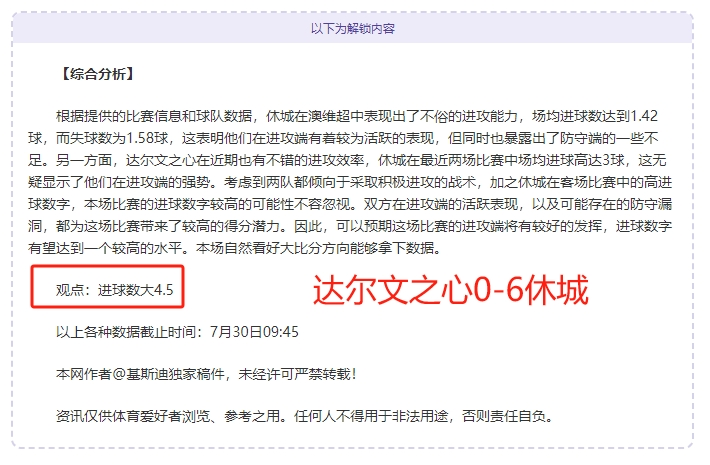Click the disclaimer starting with '资讯仅供体育爱好者浏览'
Viewport: 710px width, 465px height.
tap(305, 416)
